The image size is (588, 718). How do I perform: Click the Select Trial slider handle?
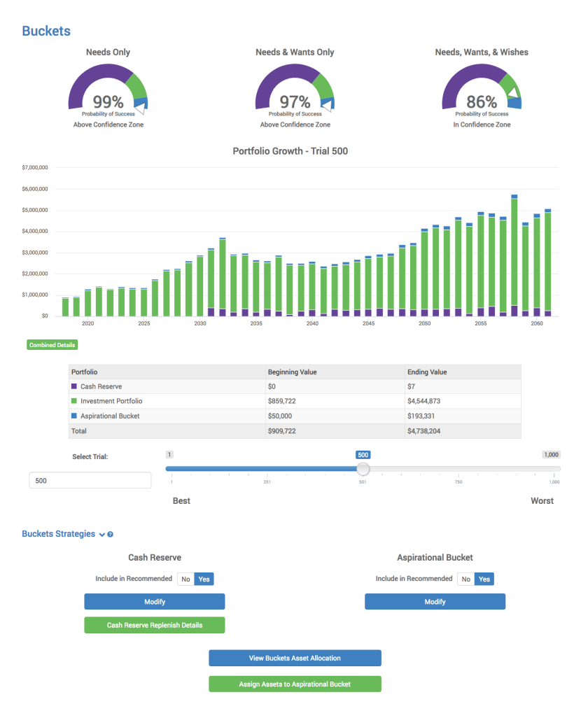coord(363,468)
